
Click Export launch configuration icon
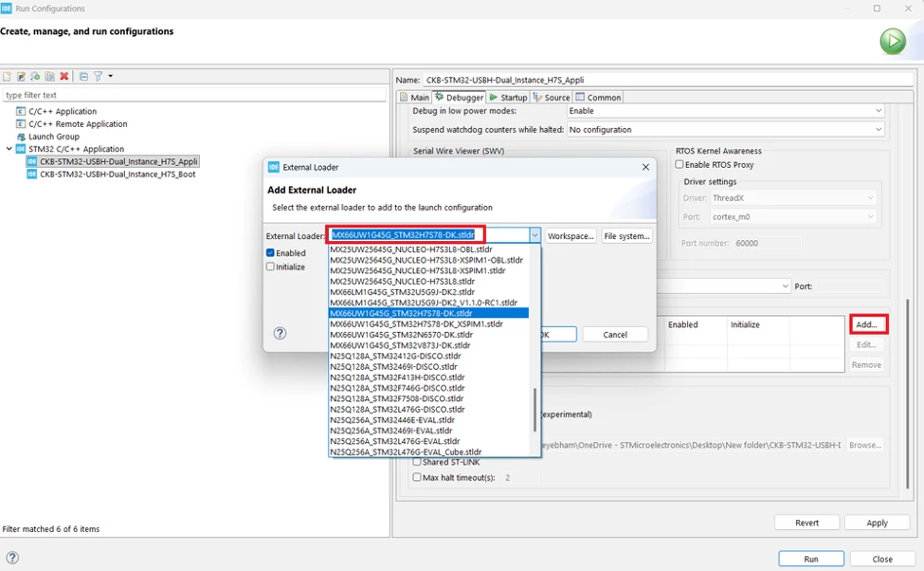35,76
